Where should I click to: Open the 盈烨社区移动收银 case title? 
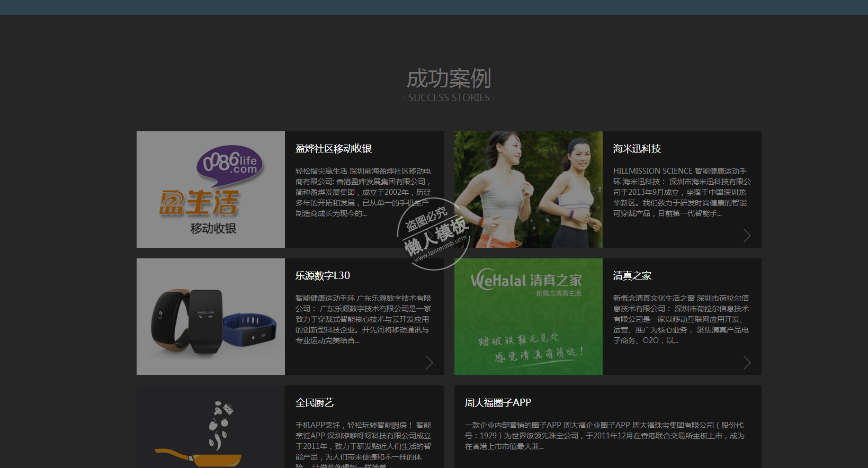333,149
